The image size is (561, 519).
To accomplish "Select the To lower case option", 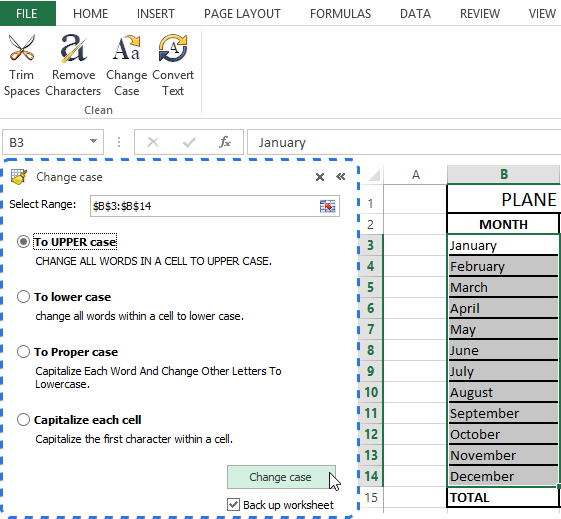I will (x=23, y=297).
